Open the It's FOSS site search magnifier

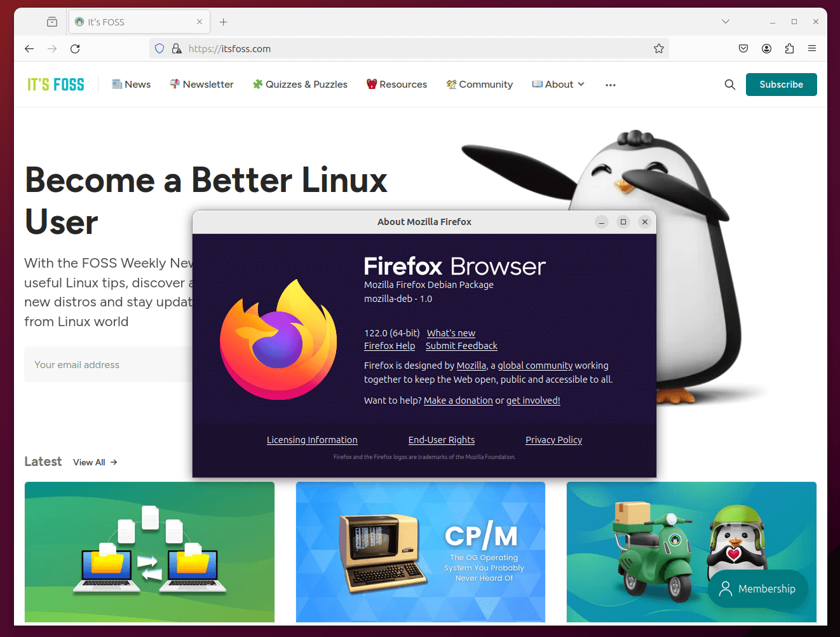(729, 84)
